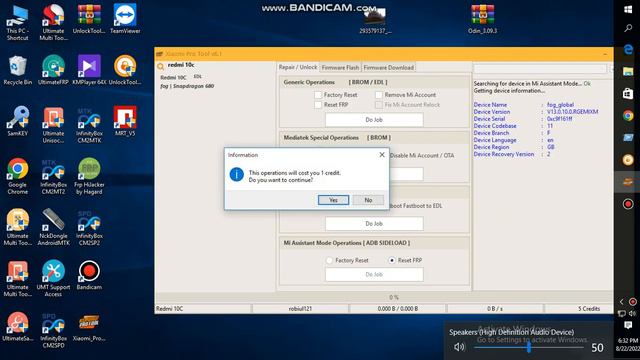640x360 pixels.
Task: Enable the Fix Mi Account Relock checkbox
Action: click(x=379, y=105)
